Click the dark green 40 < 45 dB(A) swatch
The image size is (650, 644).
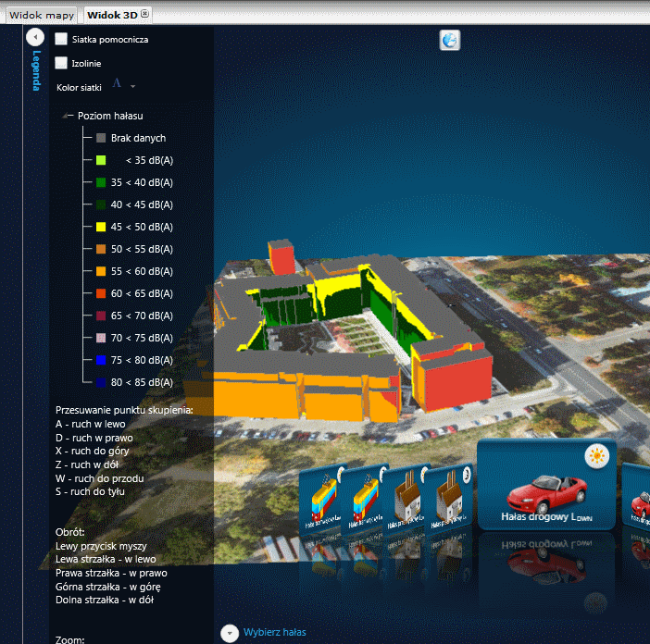[x=101, y=204]
